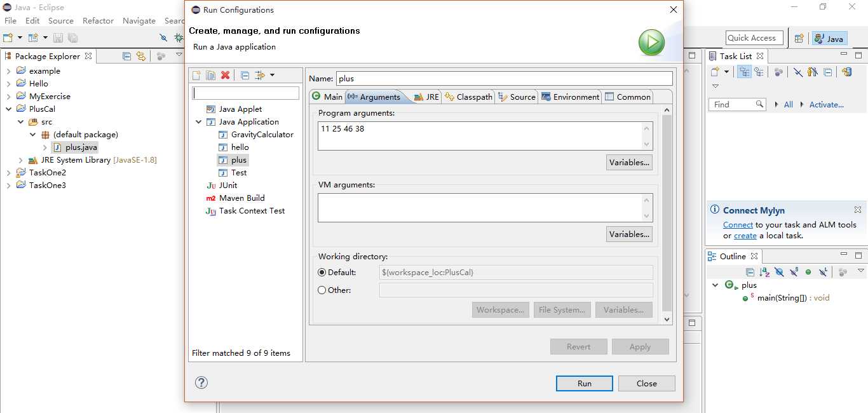Click the Connect link in Mylyn panel

tap(738, 225)
